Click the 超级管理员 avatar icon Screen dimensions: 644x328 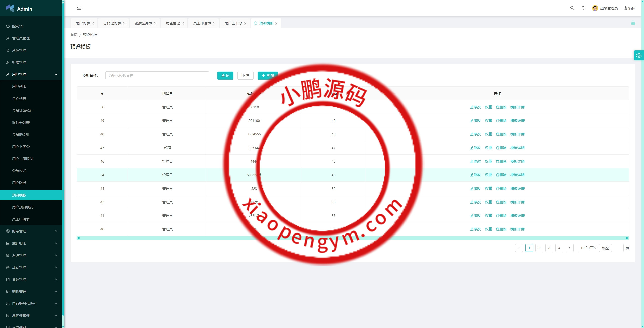point(595,8)
